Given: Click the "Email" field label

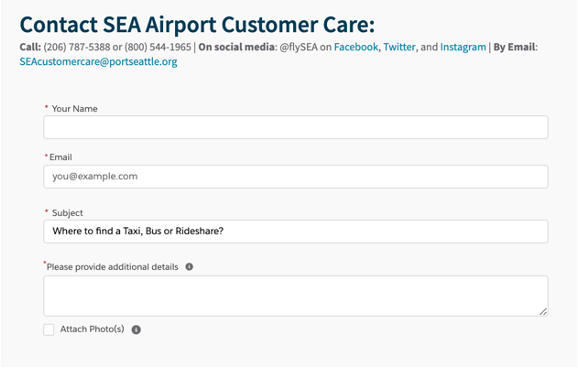Looking at the screenshot, I should 61,157.
